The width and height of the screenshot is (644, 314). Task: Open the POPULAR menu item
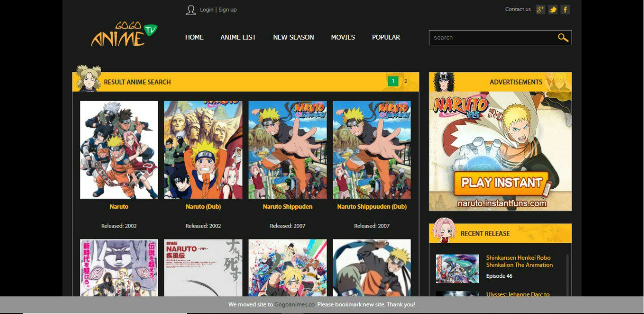(386, 37)
